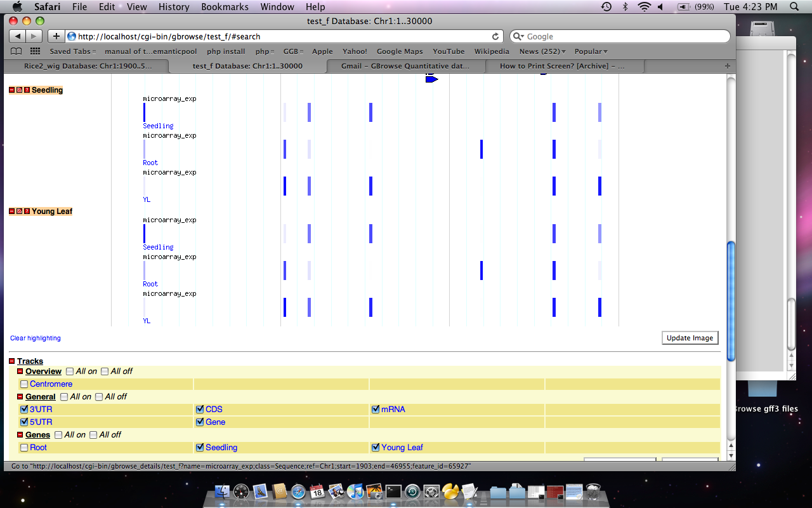Switch to the Rice2_wig Database tab

pos(88,66)
